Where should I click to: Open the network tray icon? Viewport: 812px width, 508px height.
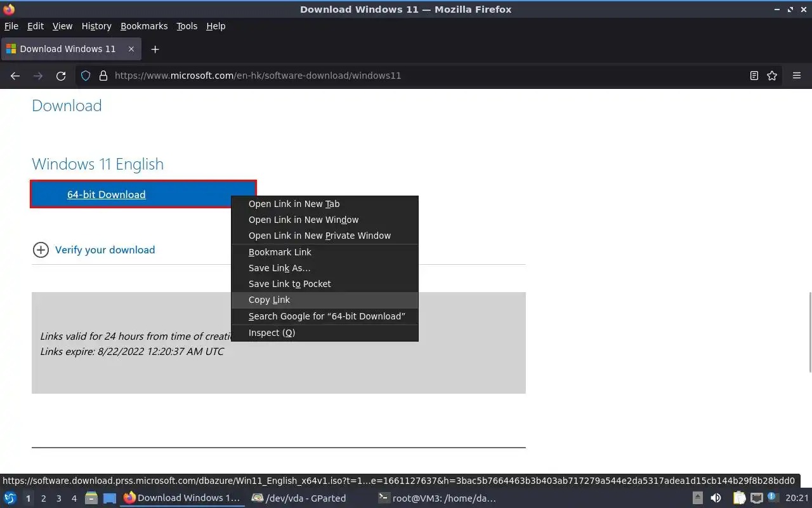click(757, 498)
